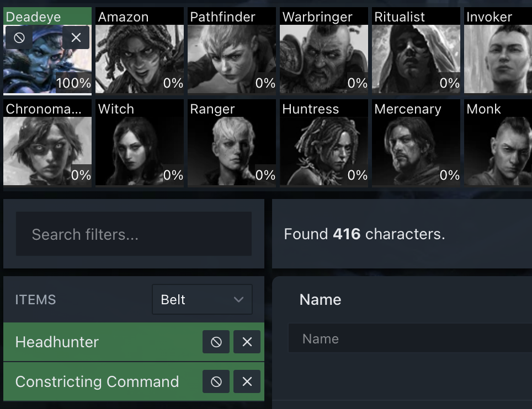The height and width of the screenshot is (409, 532).
Task: Click the Name filter input field
Action: coord(408,338)
